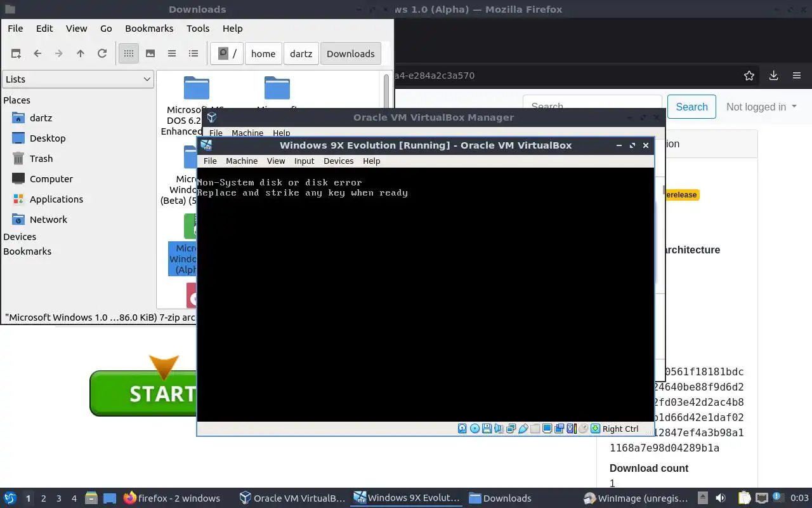The width and height of the screenshot is (812, 508).
Task: Open Bookmarks menu in file manager
Action: point(149,29)
